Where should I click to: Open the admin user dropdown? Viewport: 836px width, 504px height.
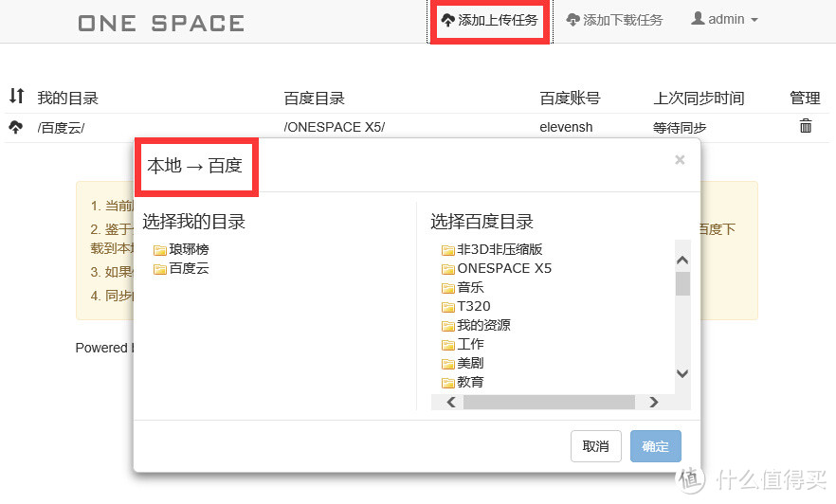click(x=724, y=19)
